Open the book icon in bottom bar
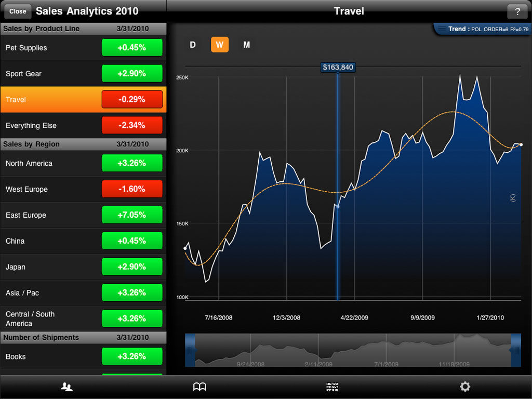This screenshot has height=399, width=532. pos(199,387)
